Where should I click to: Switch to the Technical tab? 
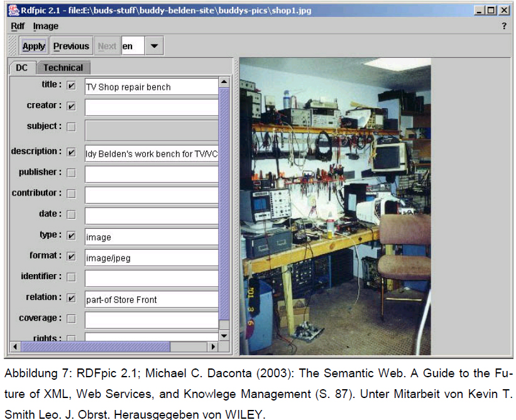pyautogui.click(x=63, y=68)
